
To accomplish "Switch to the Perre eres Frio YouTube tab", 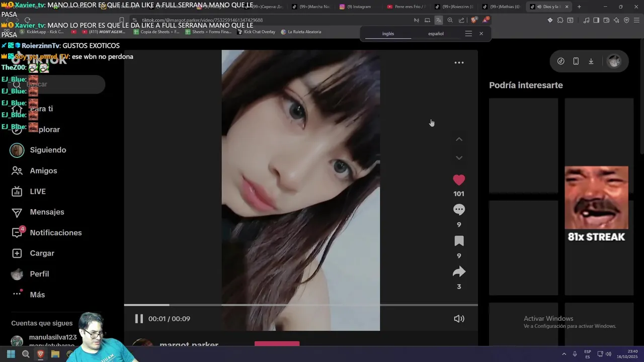I will [407, 7].
